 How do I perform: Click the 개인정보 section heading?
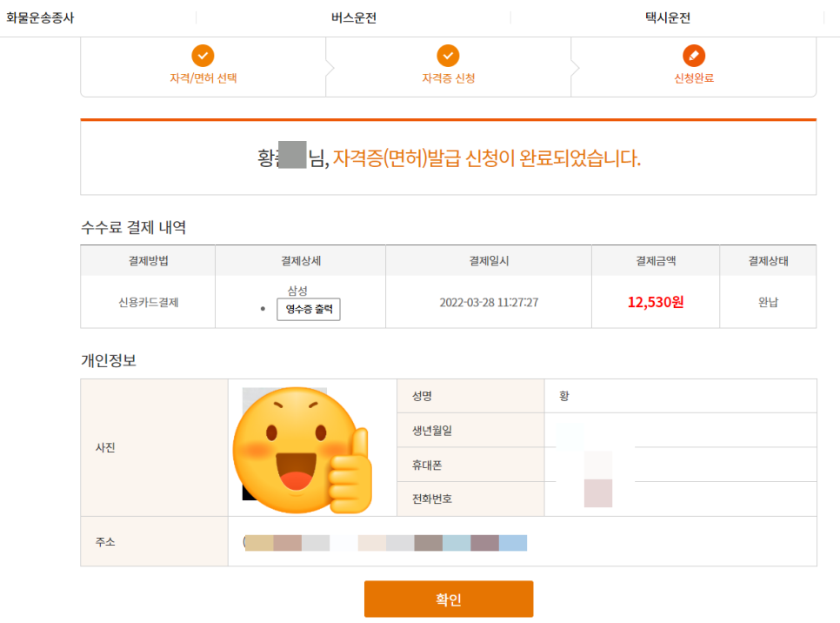click(109, 360)
